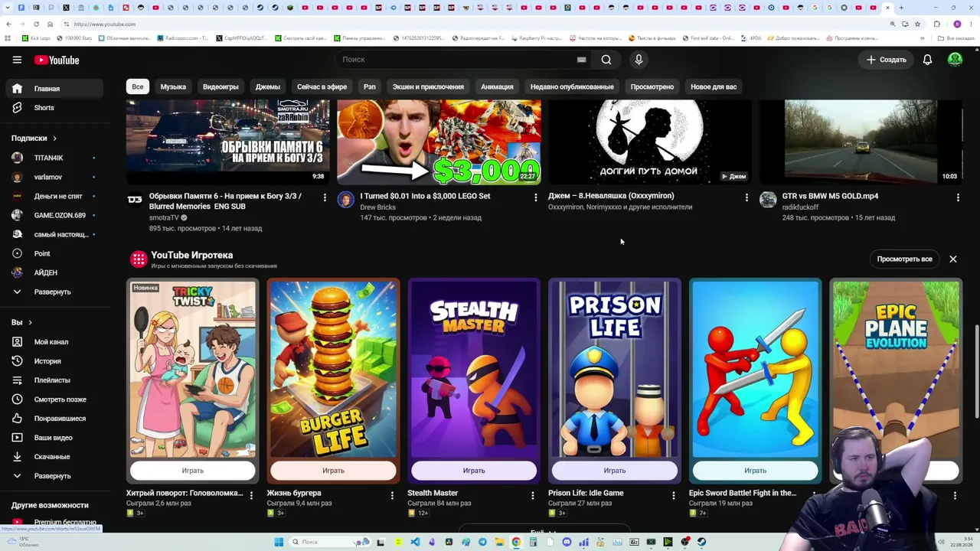Open the Kick Logo bookmark
The height and width of the screenshot is (551, 980).
(35, 38)
